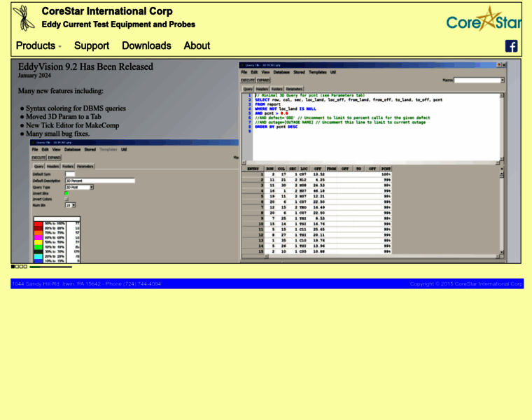Click the CoreStar star logo at top right
Image resolution: width=532 pixels, height=420 pixels.
point(484,20)
